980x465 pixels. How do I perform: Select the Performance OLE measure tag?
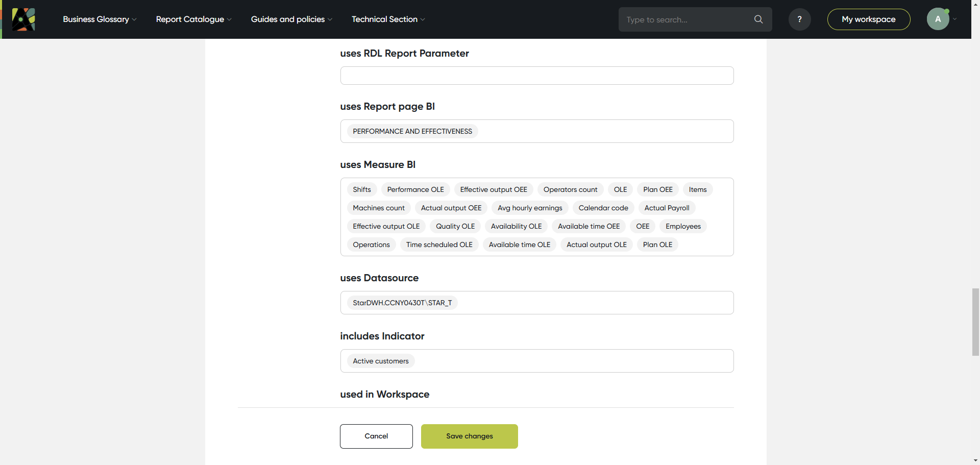click(x=415, y=189)
